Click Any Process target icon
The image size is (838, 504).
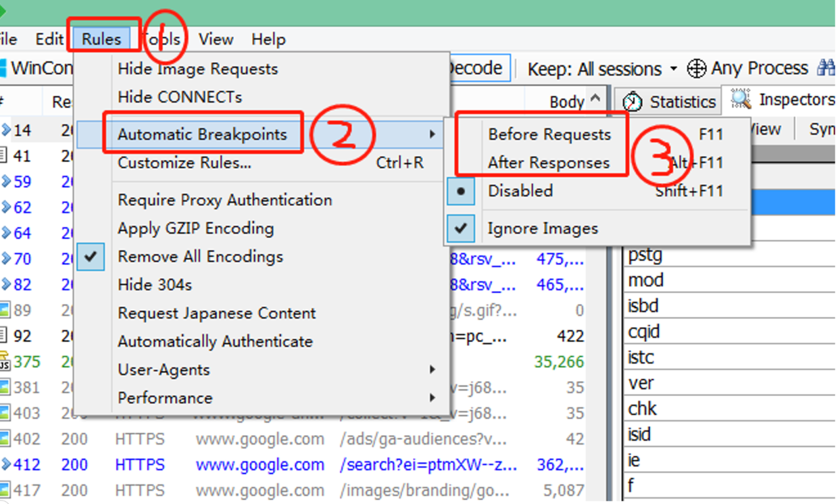697,68
